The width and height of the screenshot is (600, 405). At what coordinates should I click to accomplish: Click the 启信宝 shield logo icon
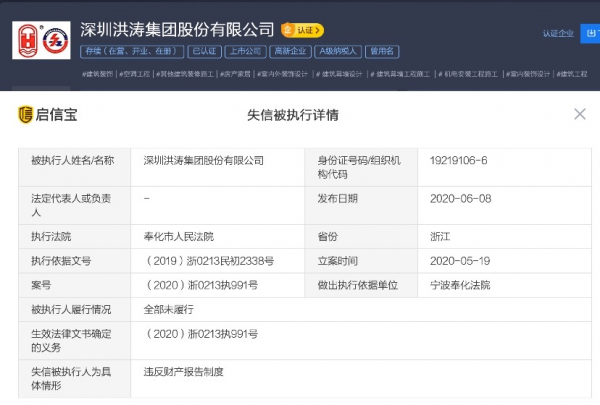26,114
